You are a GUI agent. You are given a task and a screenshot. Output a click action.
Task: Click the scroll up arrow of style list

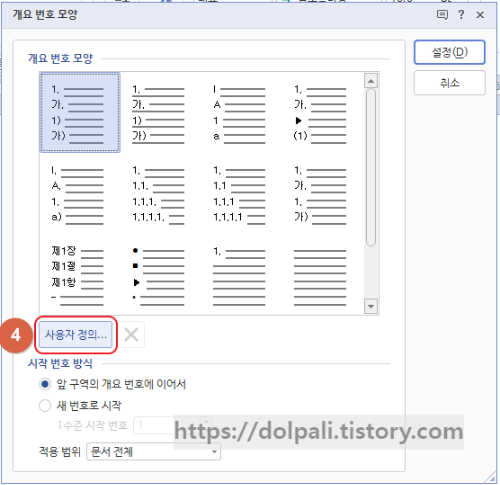[x=371, y=81]
